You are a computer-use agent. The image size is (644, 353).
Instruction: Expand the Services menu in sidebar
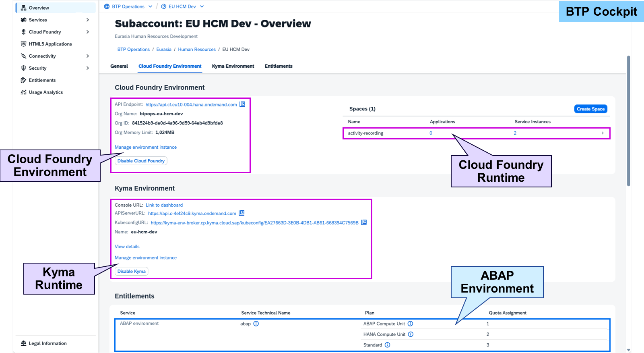(x=88, y=20)
